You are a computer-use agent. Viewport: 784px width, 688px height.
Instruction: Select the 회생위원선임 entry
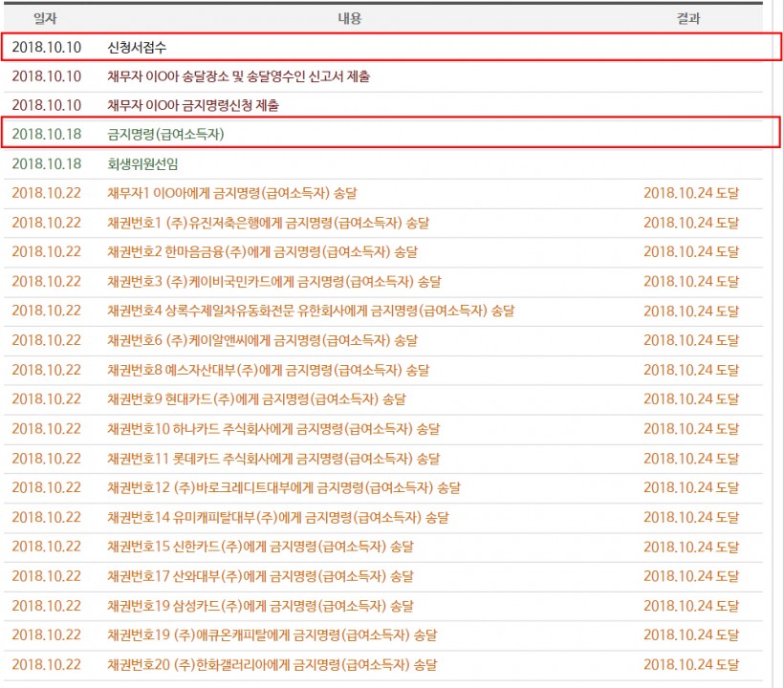click(x=142, y=164)
